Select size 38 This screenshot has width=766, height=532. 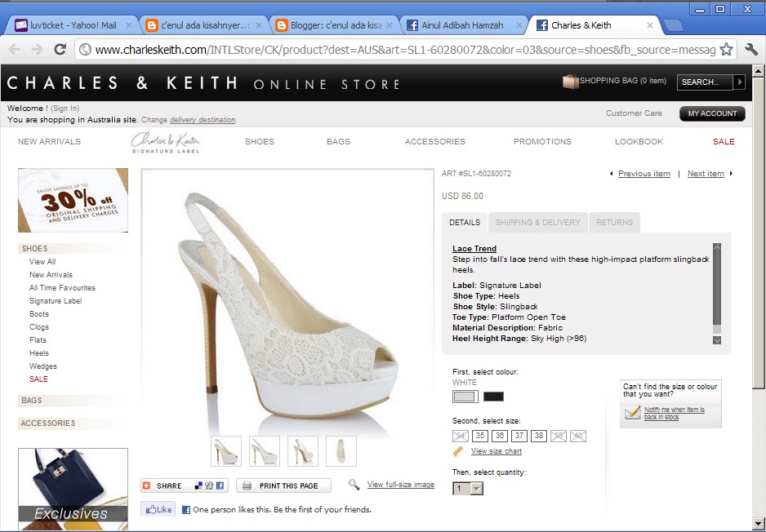pyautogui.click(x=539, y=436)
